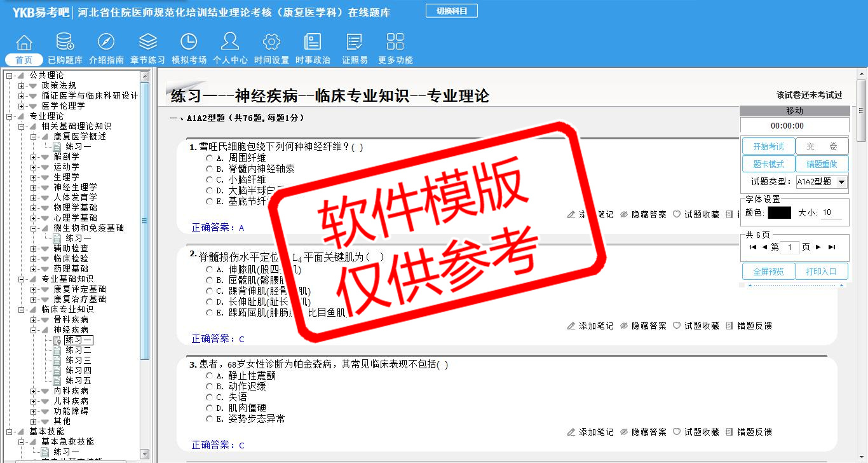This screenshot has width=868, height=463.
Task: Switch to the 首页 home tab
Action: (x=24, y=60)
